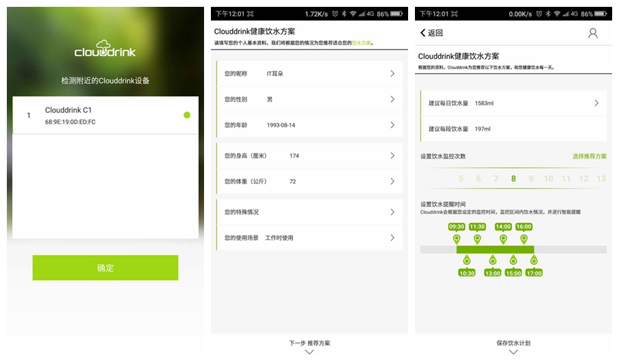Image resolution: width=619 pixels, height=364 pixels.
Task: Click the 设置饮水提醒时间 label
Action: point(443,205)
